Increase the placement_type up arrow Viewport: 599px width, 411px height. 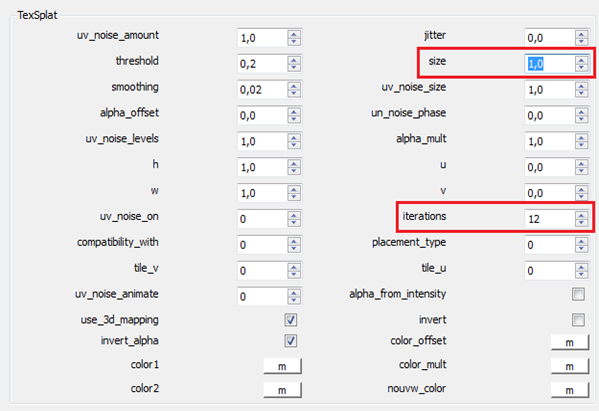(581, 241)
